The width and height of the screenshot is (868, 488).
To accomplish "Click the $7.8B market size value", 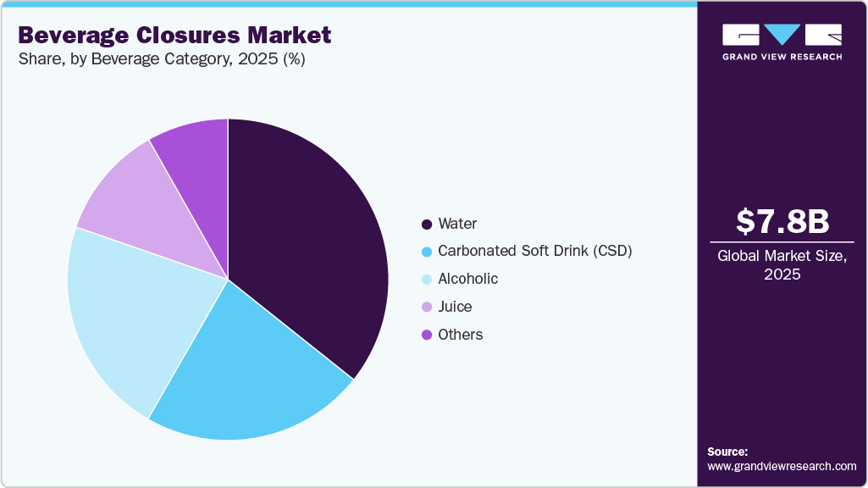I will (x=782, y=221).
